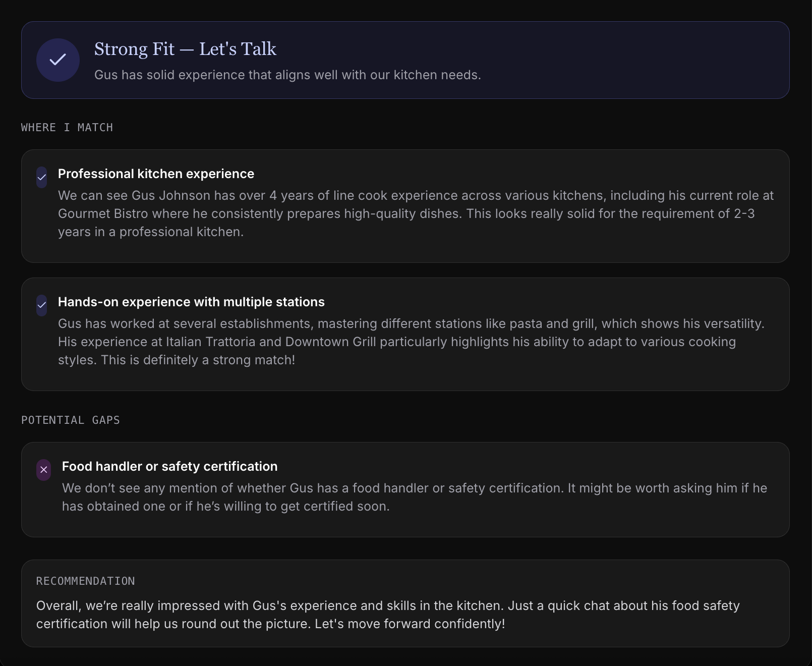Image resolution: width=812 pixels, height=666 pixels.
Task: Select the "Professional kitchen experience" title
Action: (x=156, y=174)
